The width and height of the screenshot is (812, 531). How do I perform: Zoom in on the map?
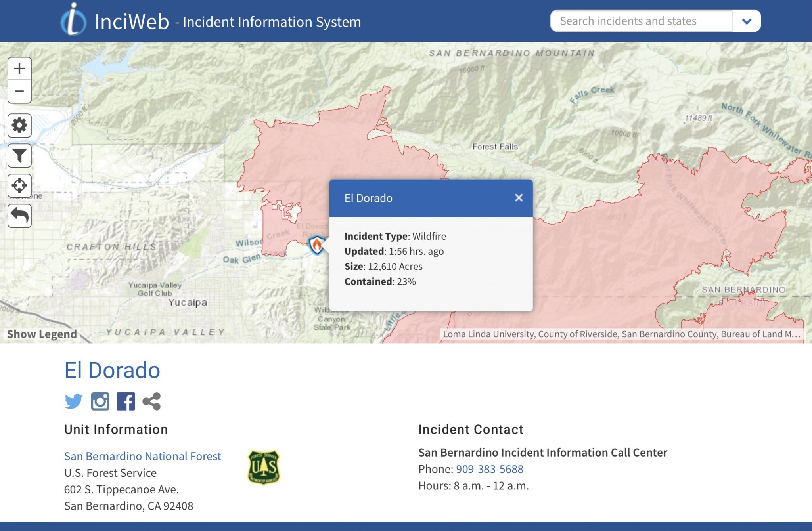pyautogui.click(x=19, y=69)
